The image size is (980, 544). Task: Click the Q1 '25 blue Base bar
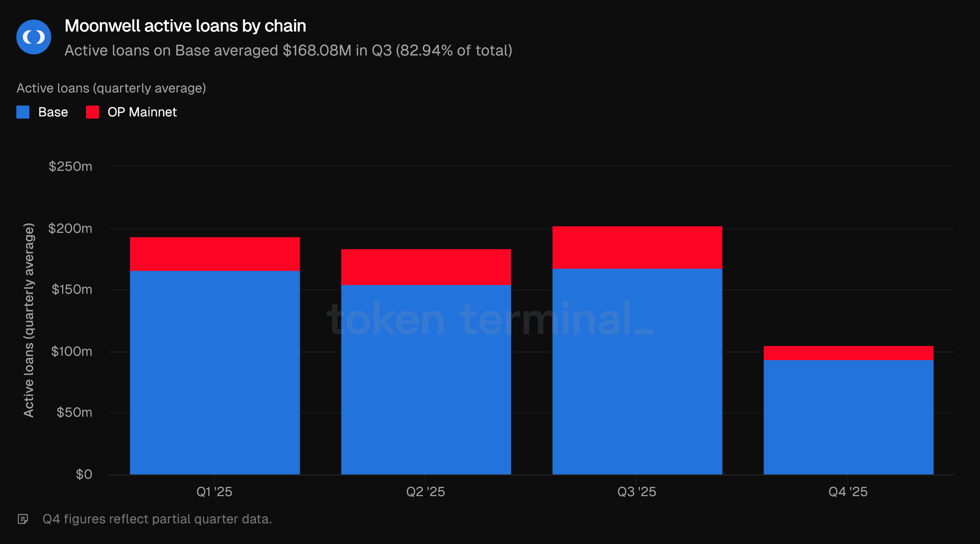point(215,372)
